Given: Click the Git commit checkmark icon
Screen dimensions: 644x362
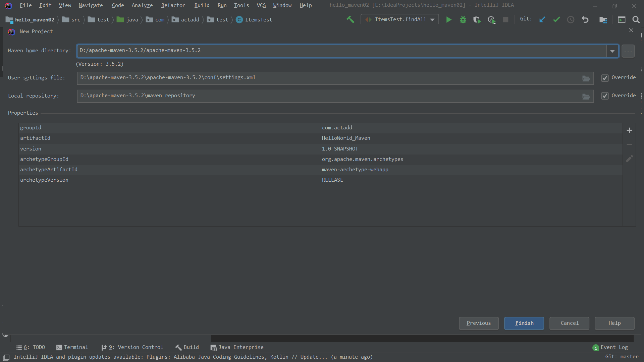Looking at the screenshot, I should pyautogui.click(x=556, y=20).
